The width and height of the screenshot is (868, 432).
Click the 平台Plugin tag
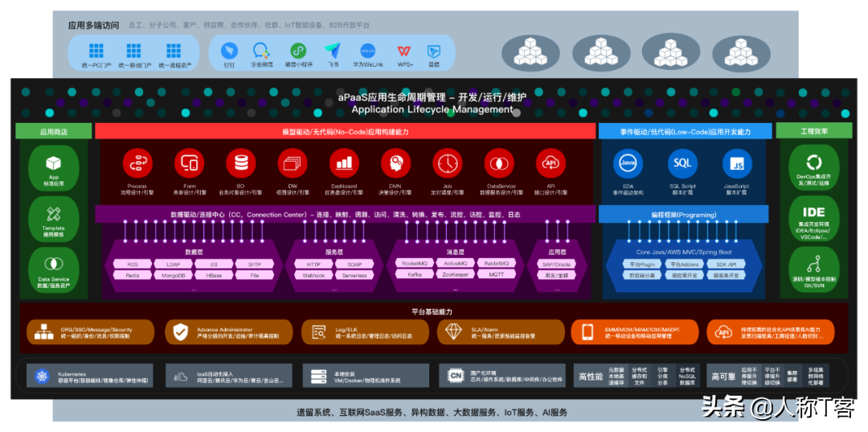click(641, 264)
